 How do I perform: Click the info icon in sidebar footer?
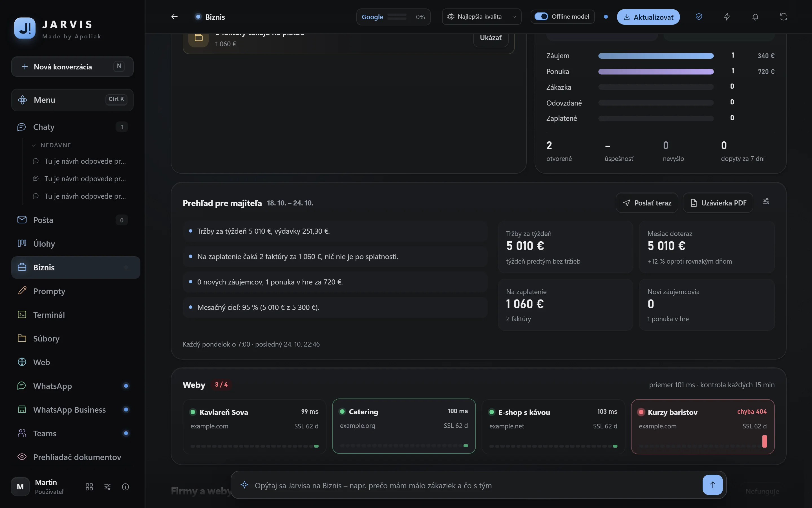point(125,487)
